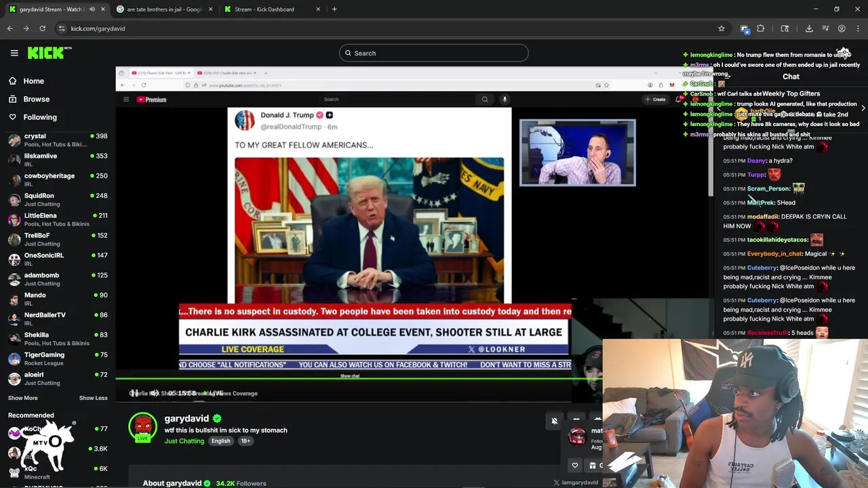
Task: Toggle notification bell for garydavid
Action: coord(554,421)
